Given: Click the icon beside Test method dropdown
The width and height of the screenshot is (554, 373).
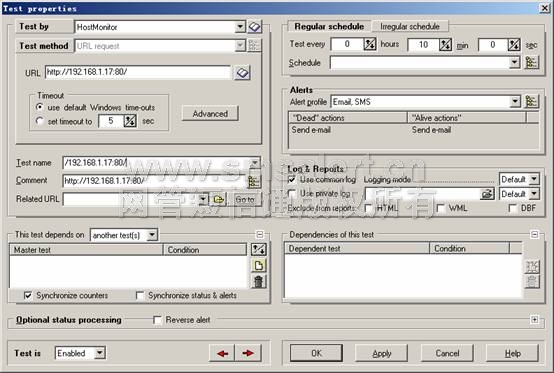Looking at the screenshot, I should pyautogui.click(x=254, y=45).
